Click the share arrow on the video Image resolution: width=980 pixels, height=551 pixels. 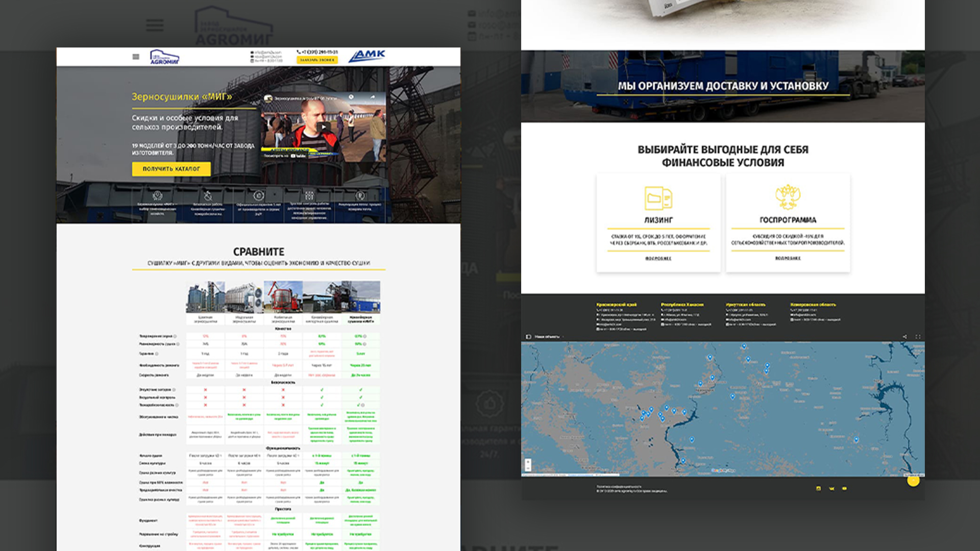click(373, 97)
